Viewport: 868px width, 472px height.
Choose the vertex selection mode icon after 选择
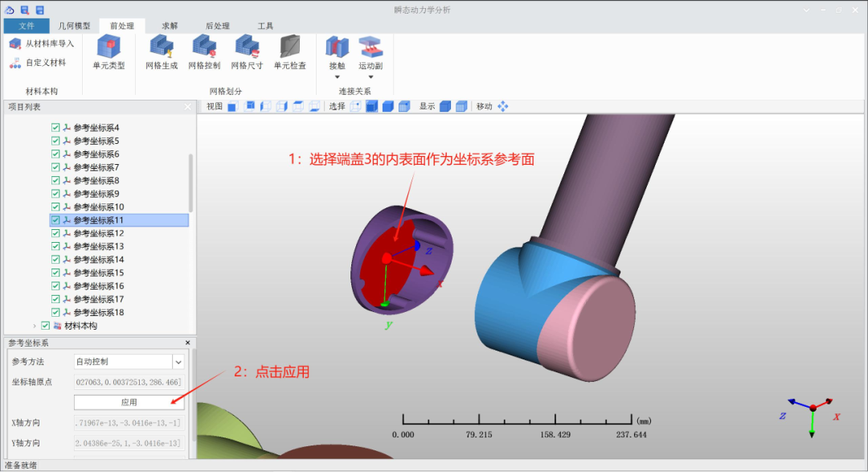tap(355, 106)
